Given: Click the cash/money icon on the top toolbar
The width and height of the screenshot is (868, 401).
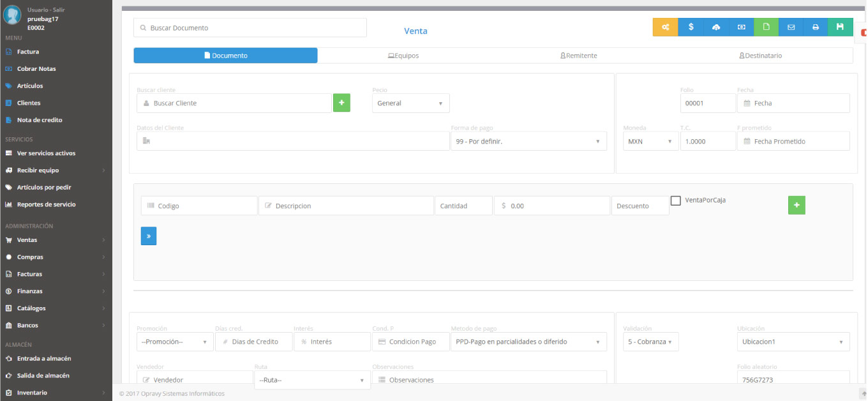Looking at the screenshot, I should 740,27.
